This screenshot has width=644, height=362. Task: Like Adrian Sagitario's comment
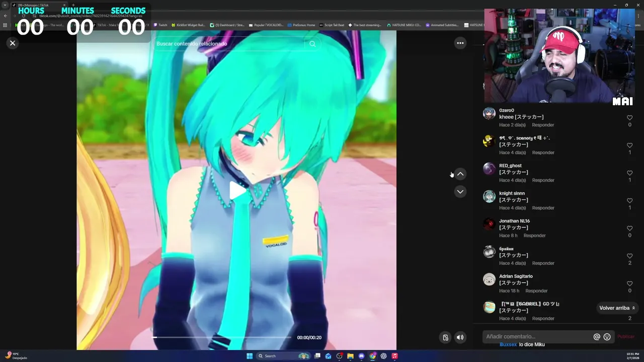[x=629, y=284]
